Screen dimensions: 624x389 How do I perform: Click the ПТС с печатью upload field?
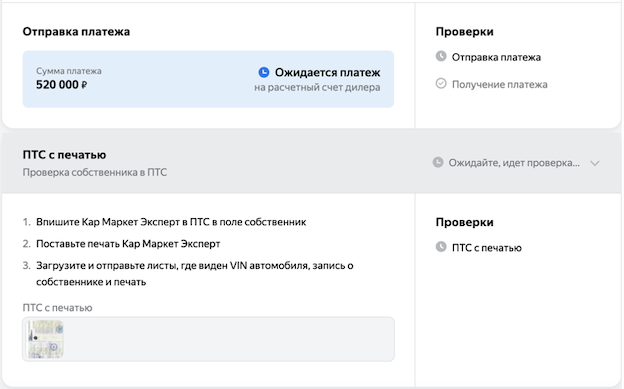(x=208, y=339)
